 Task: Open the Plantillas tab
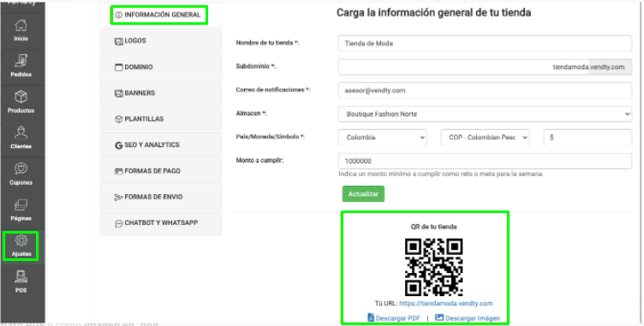[161, 119]
